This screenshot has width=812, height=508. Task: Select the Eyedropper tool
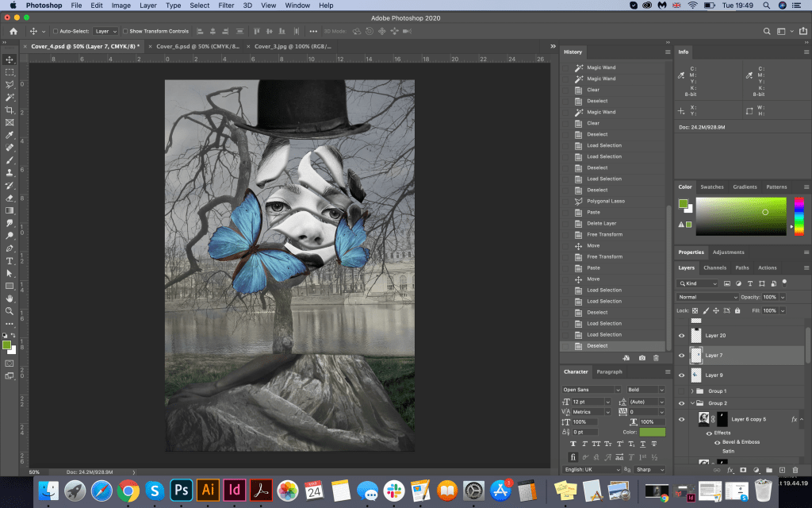pos(10,135)
